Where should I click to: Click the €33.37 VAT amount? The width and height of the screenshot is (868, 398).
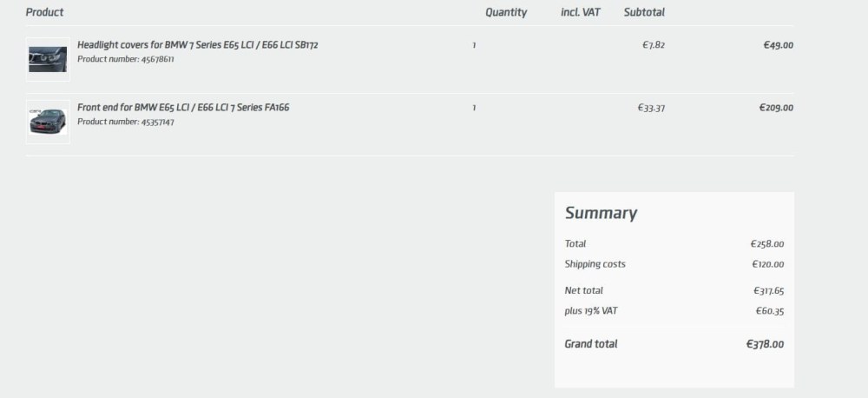click(x=651, y=108)
